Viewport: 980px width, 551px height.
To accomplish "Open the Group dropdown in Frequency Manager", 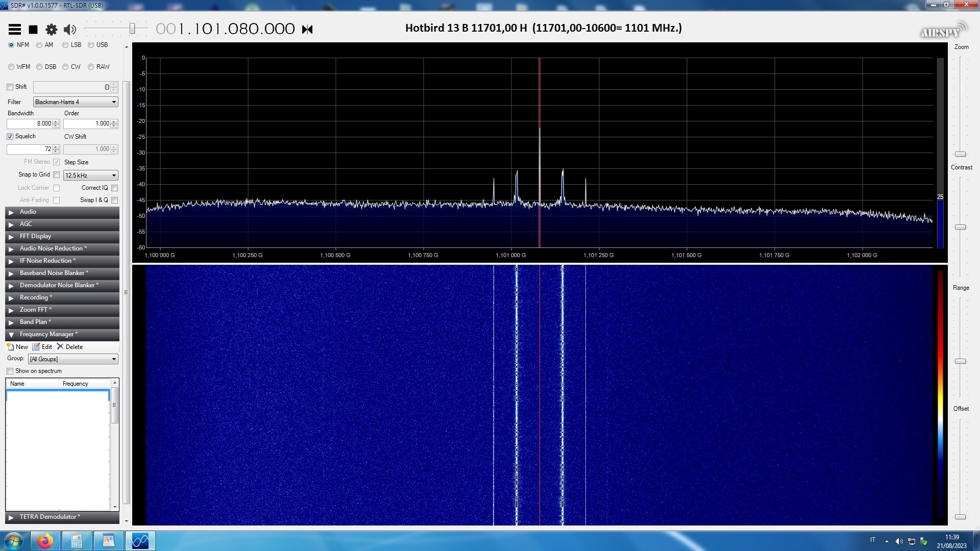I will (x=73, y=359).
